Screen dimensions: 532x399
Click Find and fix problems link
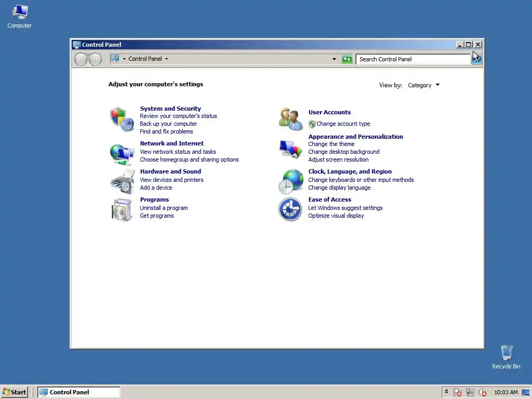pos(166,131)
